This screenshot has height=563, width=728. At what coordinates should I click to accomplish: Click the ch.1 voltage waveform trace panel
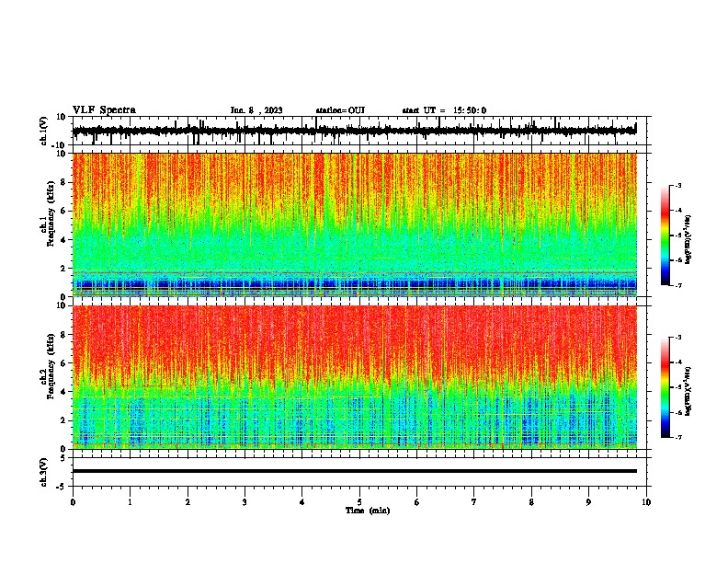359,131
